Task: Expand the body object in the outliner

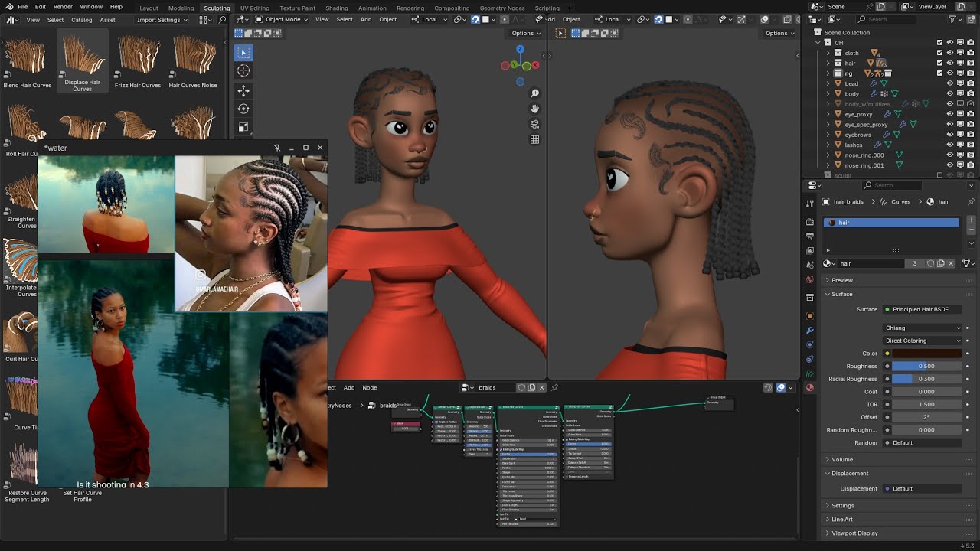Action: (828, 94)
